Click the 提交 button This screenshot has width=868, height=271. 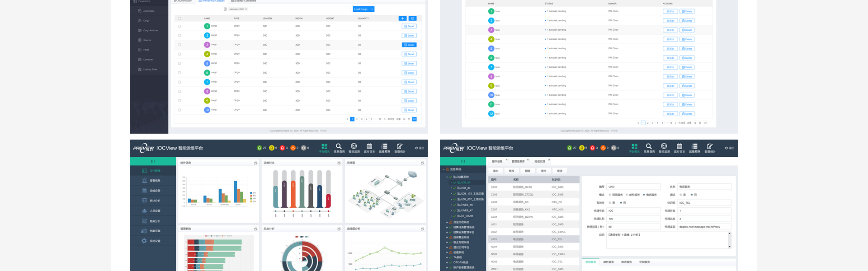coord(544,171)
